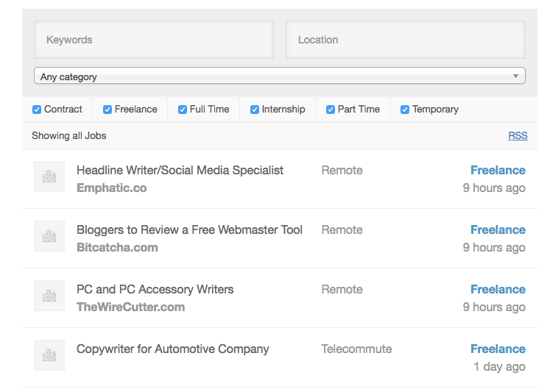Viewport: 547px width, 392px height.
Task: Open the Any category dropdown
Action: tap(280, 76)
